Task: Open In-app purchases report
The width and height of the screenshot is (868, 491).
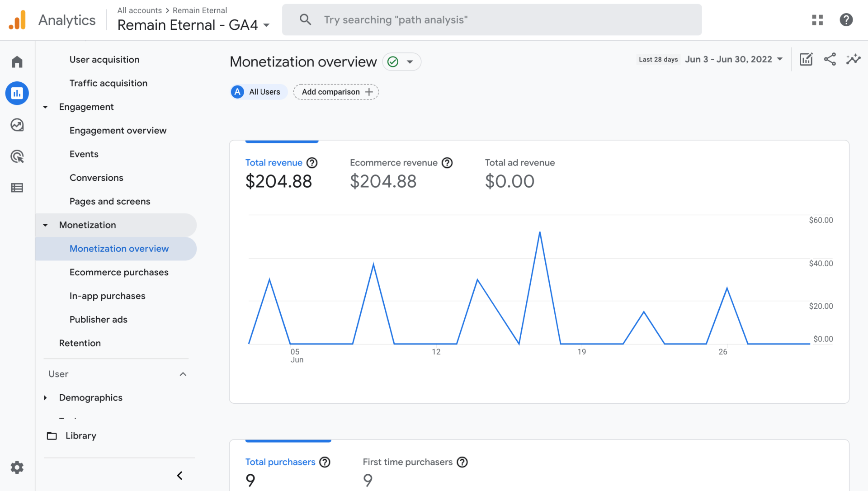Action: tap(108, 296)
